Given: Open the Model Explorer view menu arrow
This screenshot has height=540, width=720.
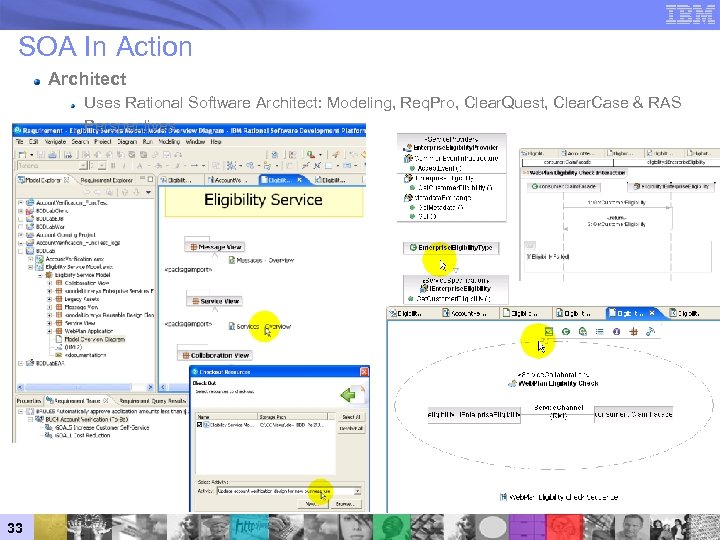Looking at the screenshot, I should click(x=148, y=192).
